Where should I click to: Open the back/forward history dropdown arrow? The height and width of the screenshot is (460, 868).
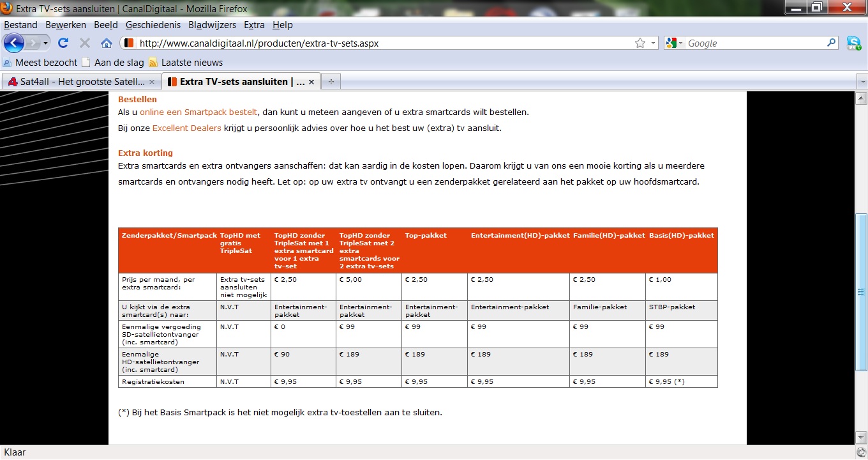pos(45,43)
